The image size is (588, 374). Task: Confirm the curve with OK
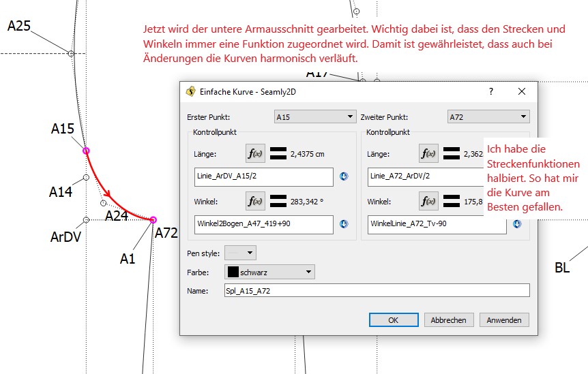393,320
